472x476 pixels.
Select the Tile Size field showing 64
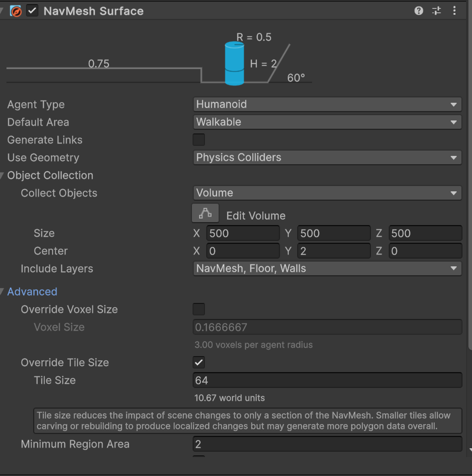(327, 380)
